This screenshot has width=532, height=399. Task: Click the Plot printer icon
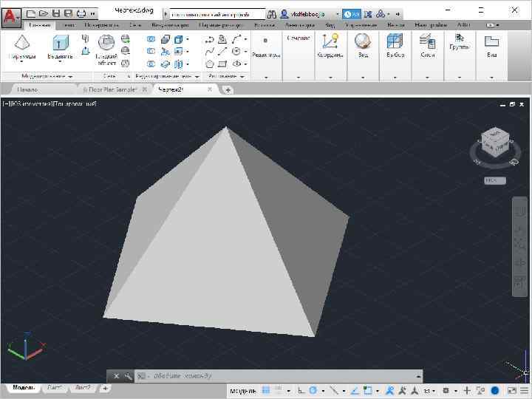click(x=81, y=13)
